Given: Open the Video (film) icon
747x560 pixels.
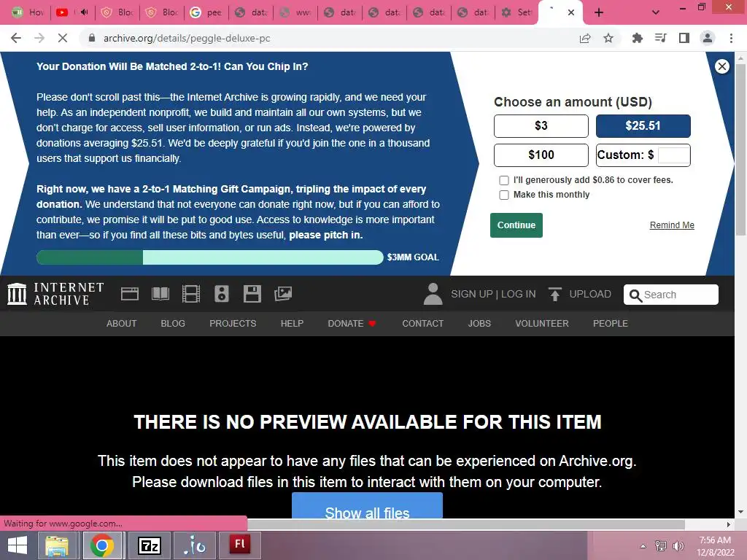Looking at the screenshot, I should (191, 294).
